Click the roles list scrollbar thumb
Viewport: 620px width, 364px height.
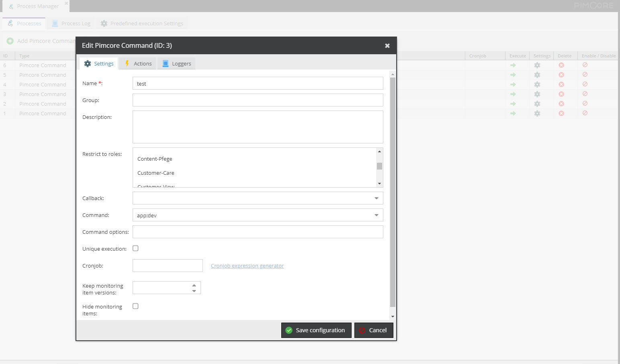379,166
